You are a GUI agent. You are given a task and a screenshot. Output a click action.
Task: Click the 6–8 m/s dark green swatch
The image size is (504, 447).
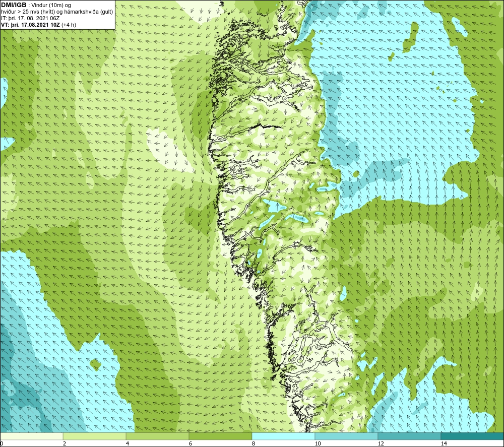point(221,436)
